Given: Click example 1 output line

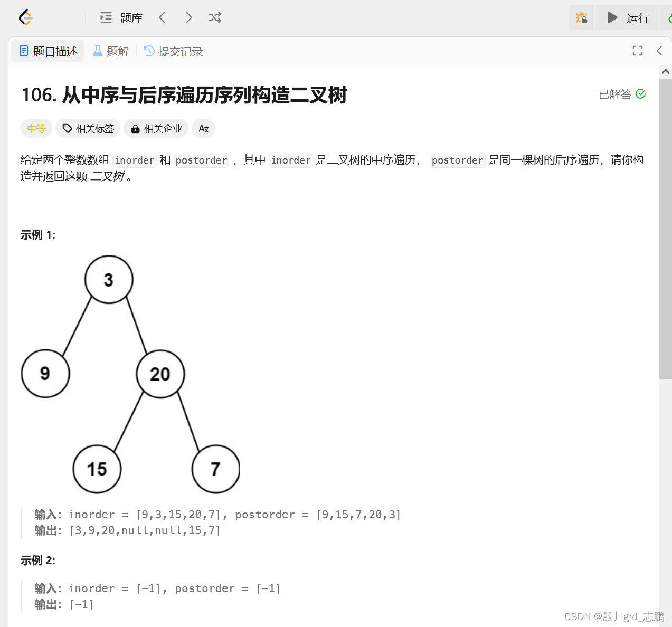Looking at the screenshot, I should (x=128, y=530).
